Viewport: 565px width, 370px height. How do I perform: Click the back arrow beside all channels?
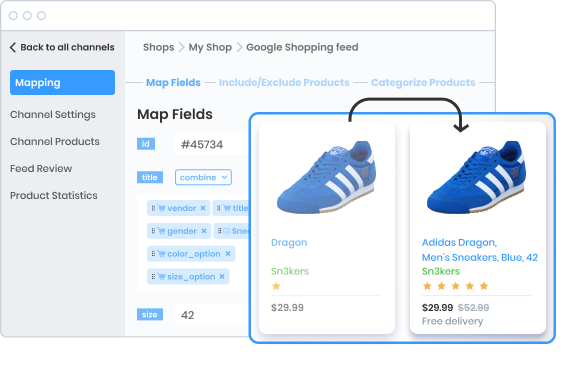click(x=13, y=47)
